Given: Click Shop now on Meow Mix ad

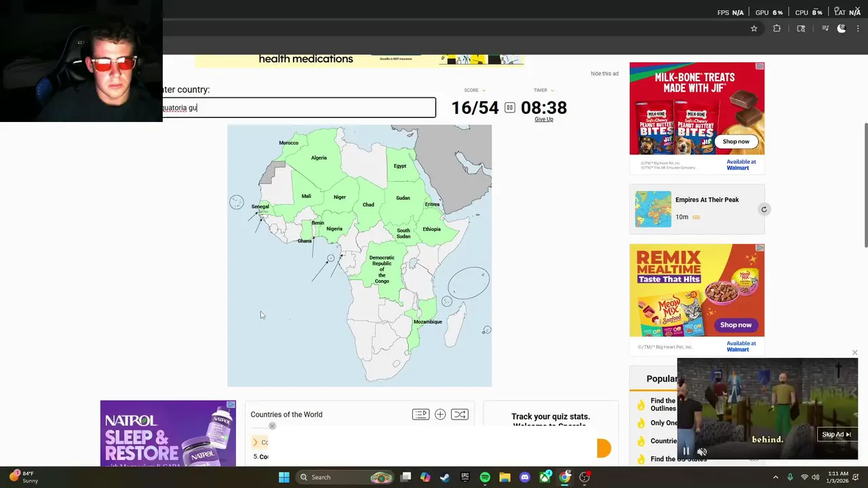Looking at the screenshot, I should point(736,325).
